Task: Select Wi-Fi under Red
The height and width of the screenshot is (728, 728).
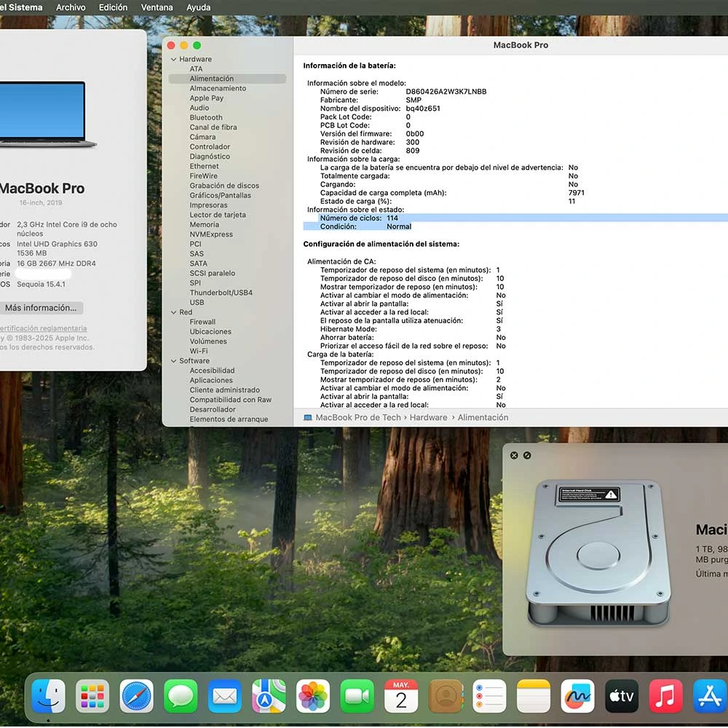Action: [x=199, y=352]
